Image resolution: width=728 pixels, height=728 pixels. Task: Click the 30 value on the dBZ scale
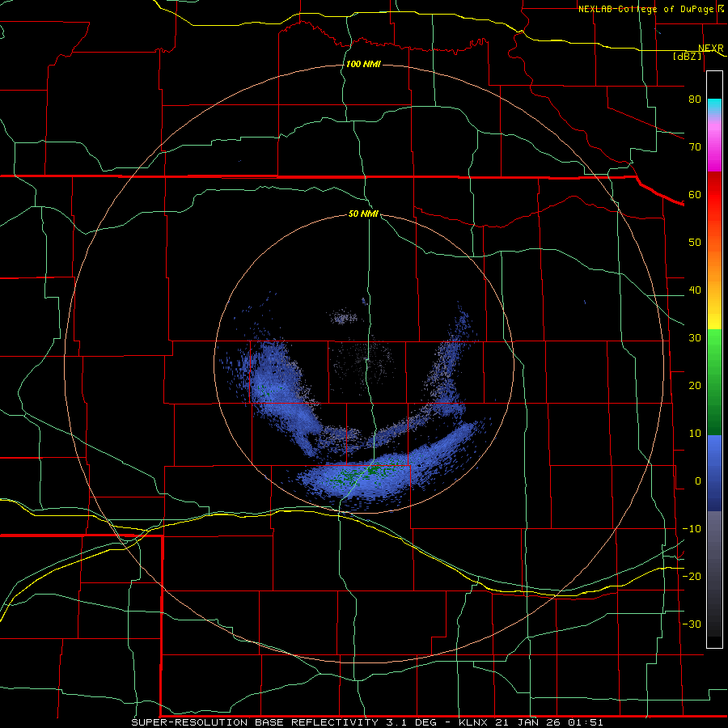(695, 337)
